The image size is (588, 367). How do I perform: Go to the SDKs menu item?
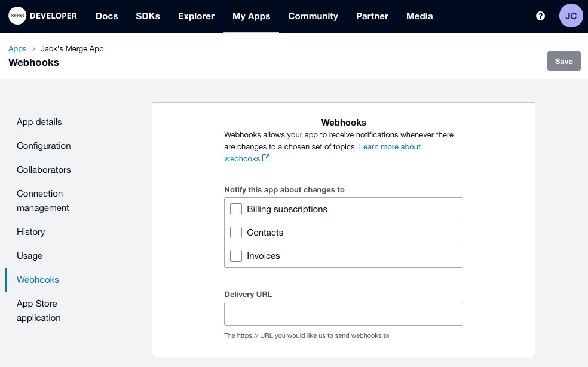[148, 16]
